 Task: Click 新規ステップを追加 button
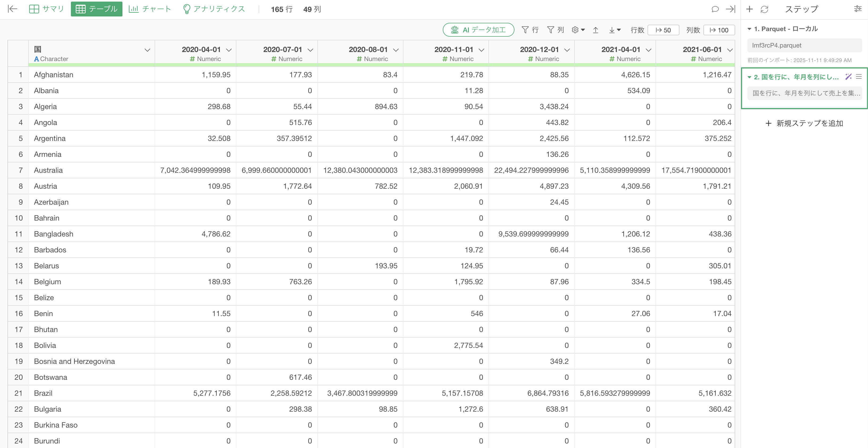pos(804,123)
